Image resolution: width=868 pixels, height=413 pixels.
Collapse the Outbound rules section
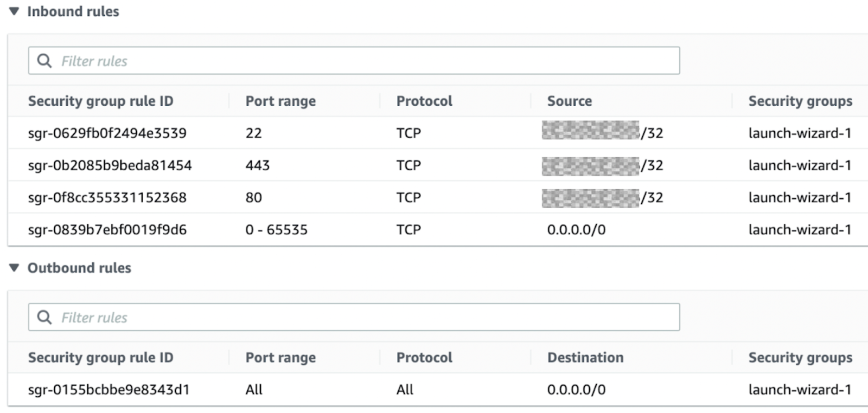pos(15,268)
